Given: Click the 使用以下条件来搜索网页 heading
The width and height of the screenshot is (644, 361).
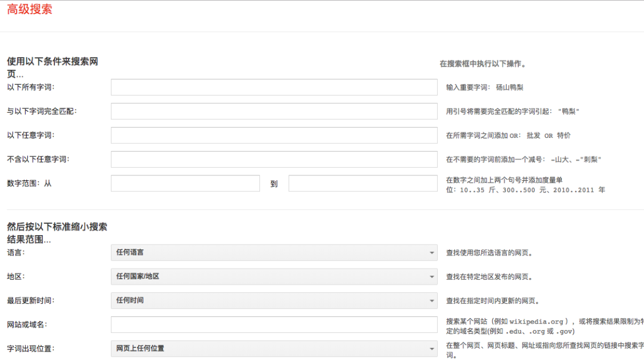Looking at the screenshot, I should tap(52, 68).
